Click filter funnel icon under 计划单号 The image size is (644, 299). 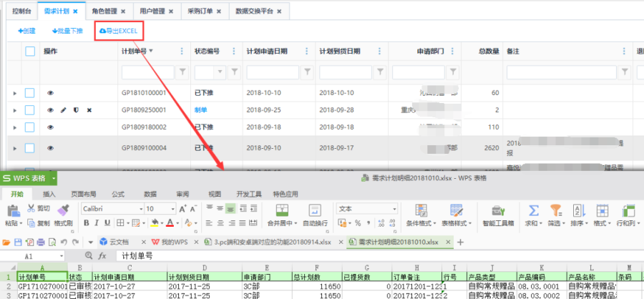182,72
